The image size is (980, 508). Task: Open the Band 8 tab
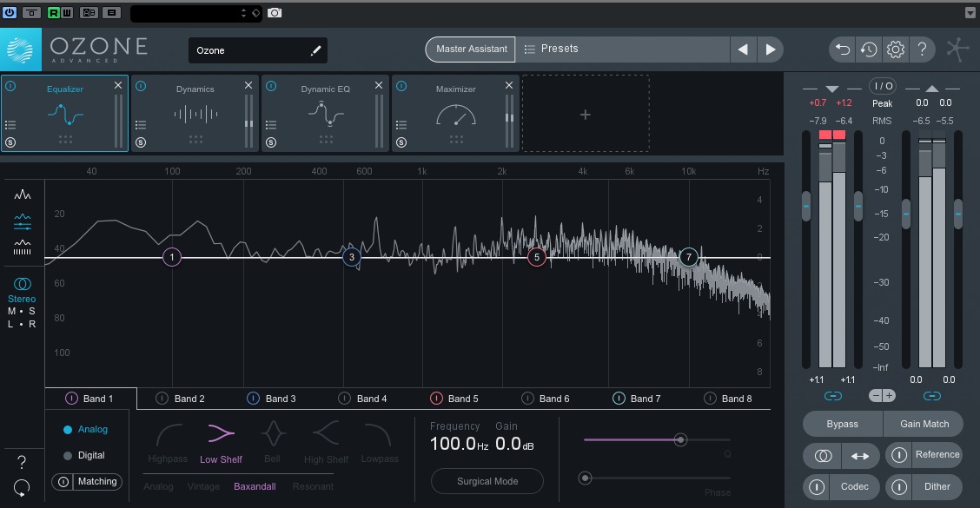pos(728,399)
